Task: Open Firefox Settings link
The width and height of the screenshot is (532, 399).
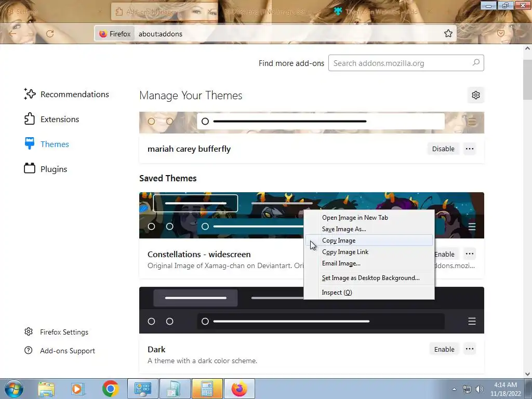Action: 56,332
